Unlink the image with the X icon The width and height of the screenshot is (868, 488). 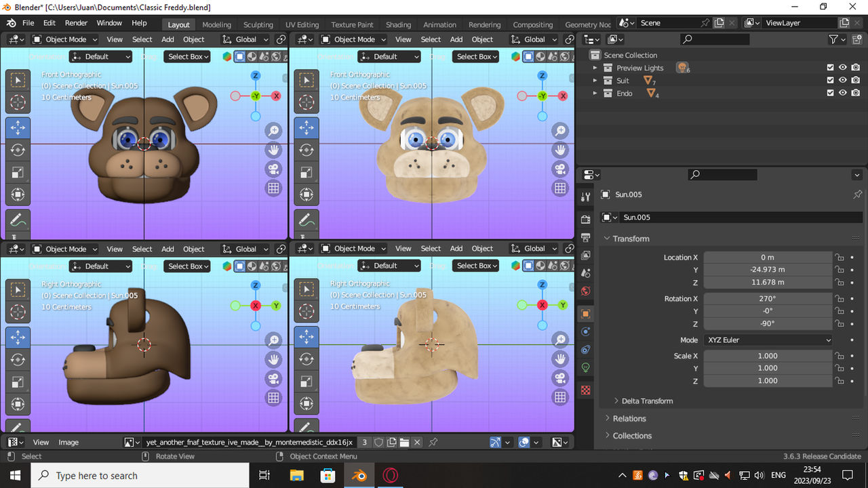point(417,443)
